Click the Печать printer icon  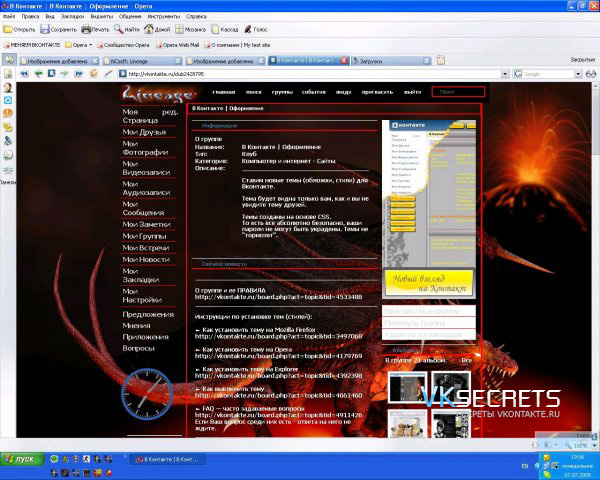(86, 29)
